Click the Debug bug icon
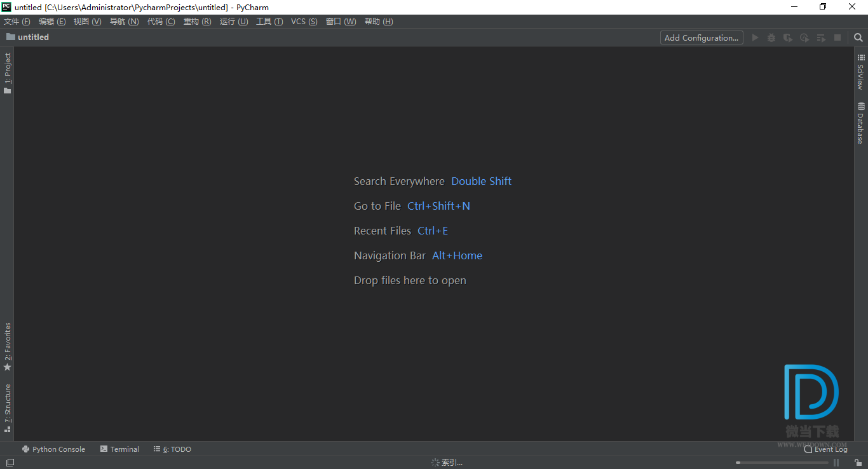The width and height of the screenshot is (868, 469). point(771,37)
